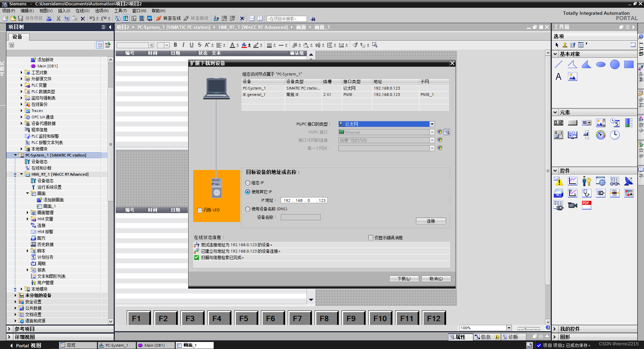Screen dimensions: 644x349
Task: Click the Underline formatting button
Action: (x=192, y=45)
